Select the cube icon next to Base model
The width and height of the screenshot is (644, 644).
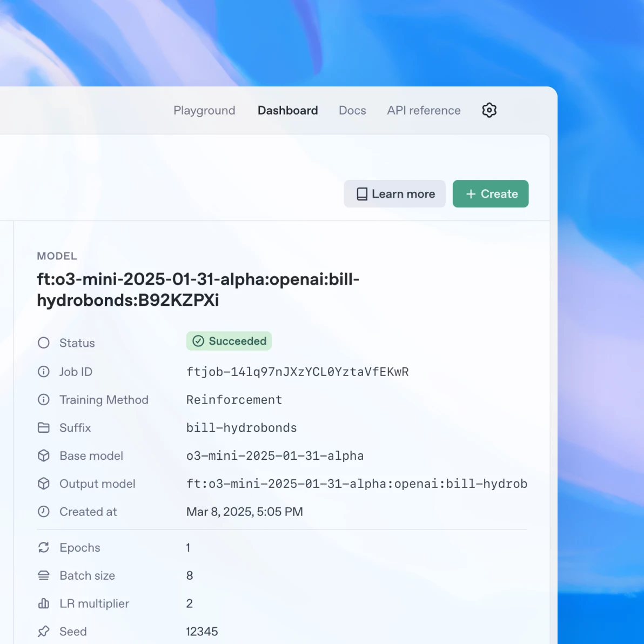(x=43, y=455)
